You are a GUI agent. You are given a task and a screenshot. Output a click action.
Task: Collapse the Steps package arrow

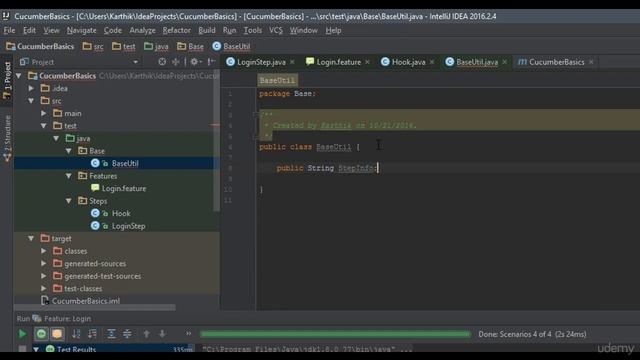tap(69, 201)
